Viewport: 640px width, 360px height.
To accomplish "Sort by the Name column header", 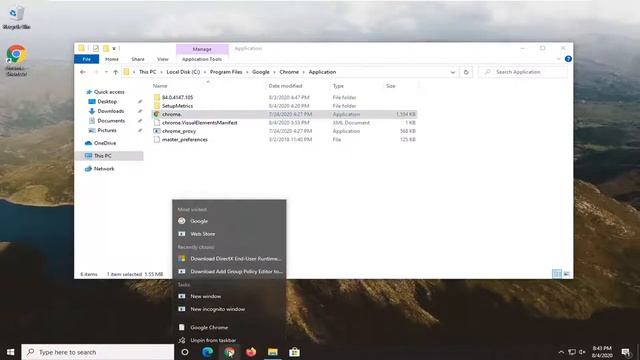I will [160, 86].
